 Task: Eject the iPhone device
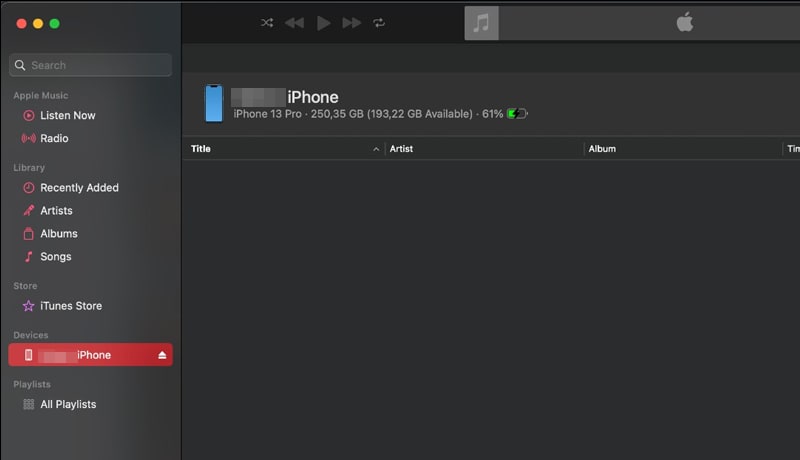coord(162,355)
